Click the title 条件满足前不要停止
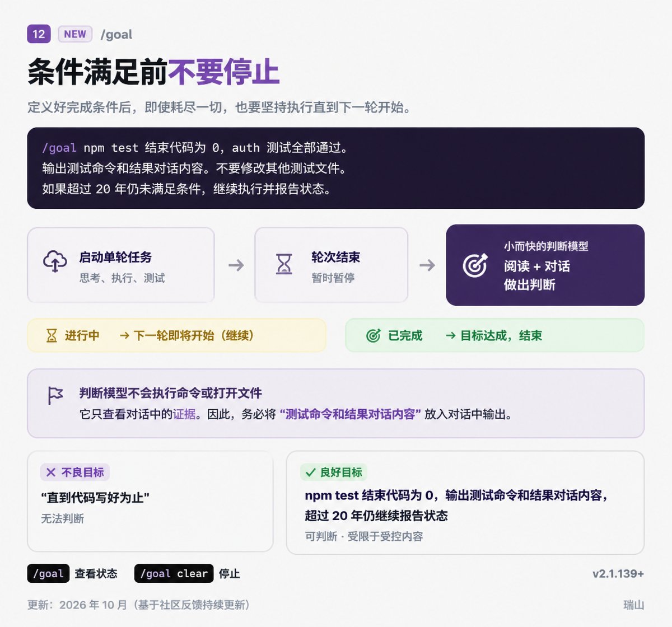672x627 pixels. 153,72
